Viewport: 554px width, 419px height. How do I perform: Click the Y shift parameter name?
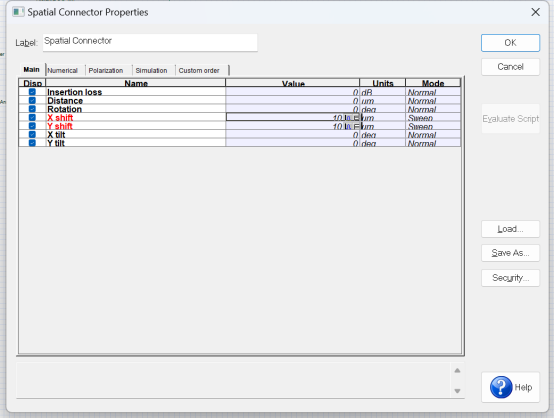[60, 126]
